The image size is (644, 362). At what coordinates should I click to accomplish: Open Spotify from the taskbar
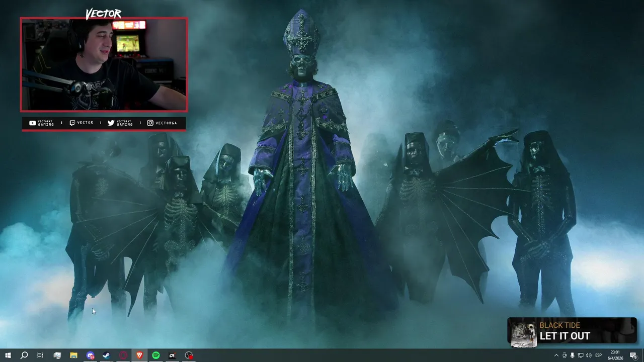pyautogui.click(x=156, y=355)
